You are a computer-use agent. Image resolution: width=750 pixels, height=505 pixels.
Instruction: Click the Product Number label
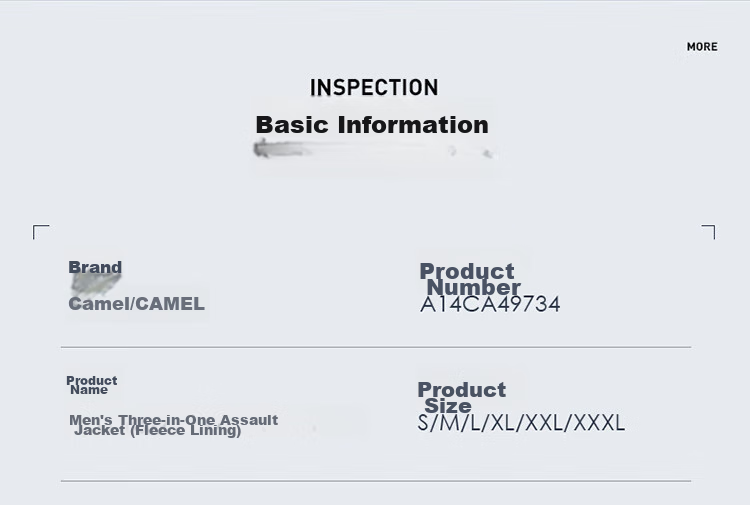(470, 279)
